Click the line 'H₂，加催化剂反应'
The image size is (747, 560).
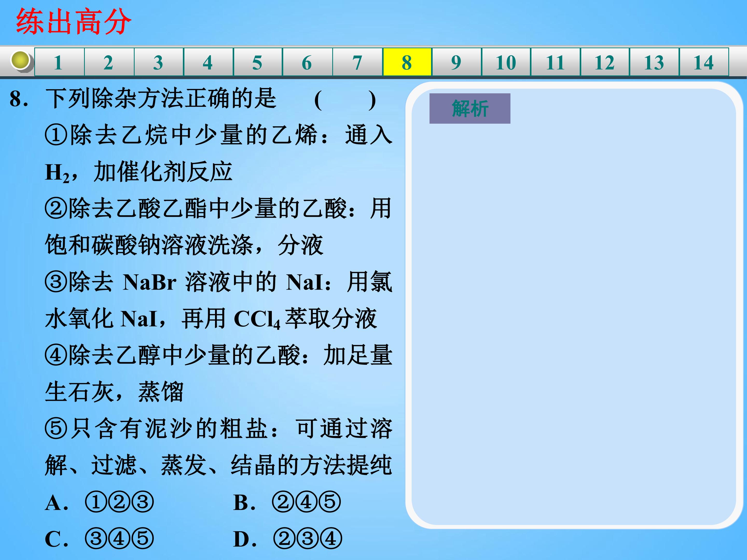(139, 172)
